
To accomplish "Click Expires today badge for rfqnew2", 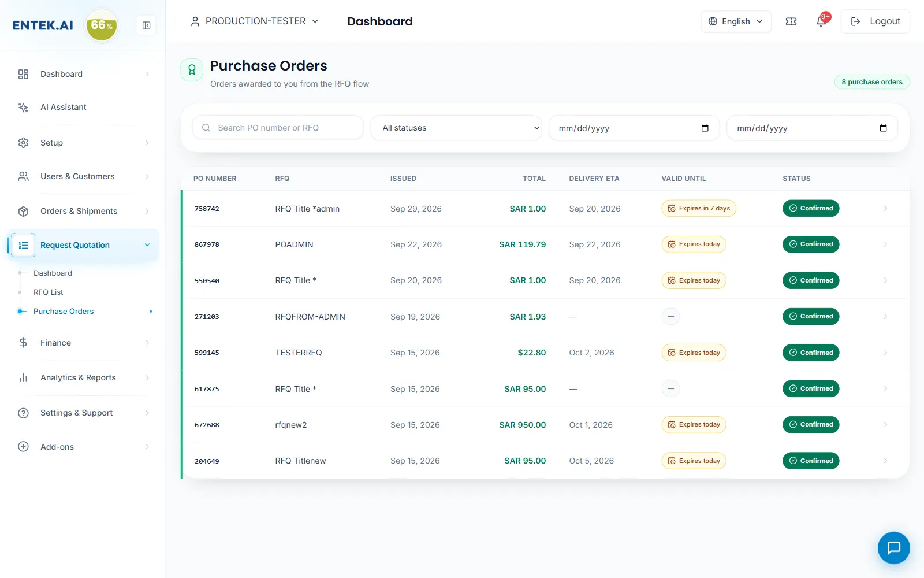I will pyautogui.click(x=694, y=425).
